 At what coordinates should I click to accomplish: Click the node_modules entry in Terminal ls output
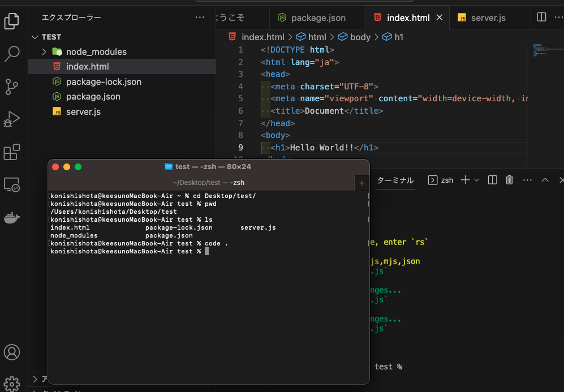click(74, 235)
